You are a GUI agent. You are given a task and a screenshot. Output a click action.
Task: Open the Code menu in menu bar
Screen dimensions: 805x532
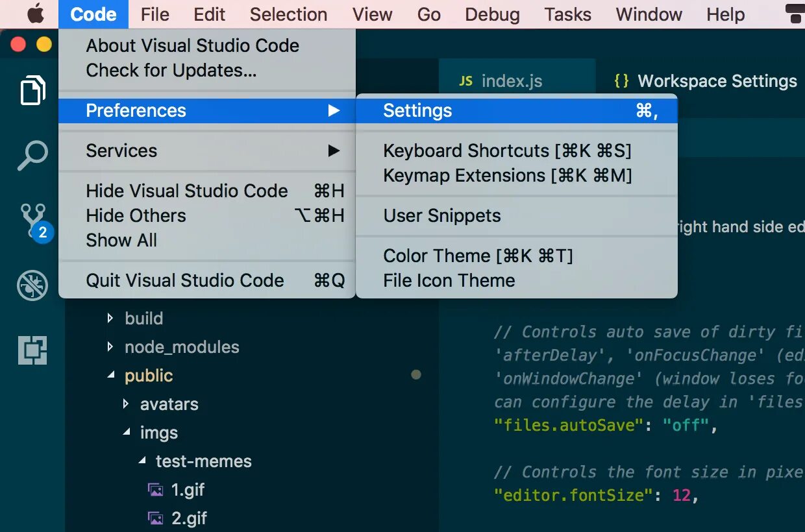click(93, 14)
